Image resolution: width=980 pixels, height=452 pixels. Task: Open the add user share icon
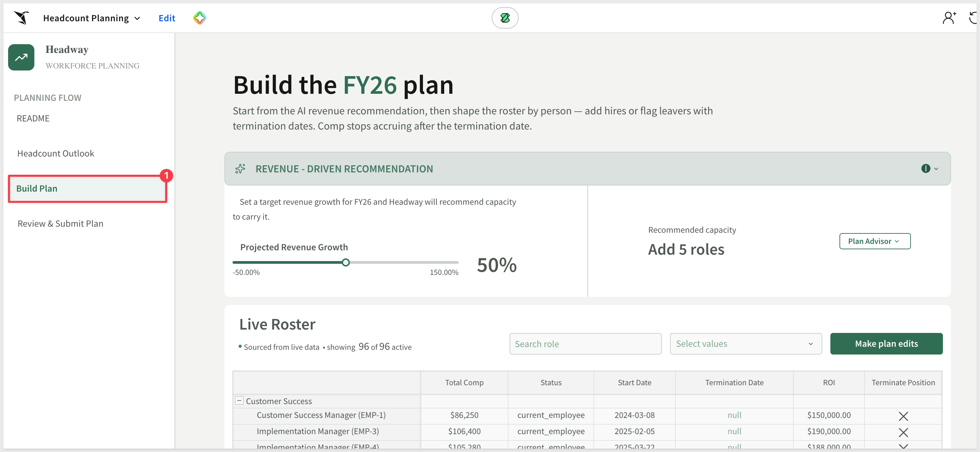(x=949, y=18)
